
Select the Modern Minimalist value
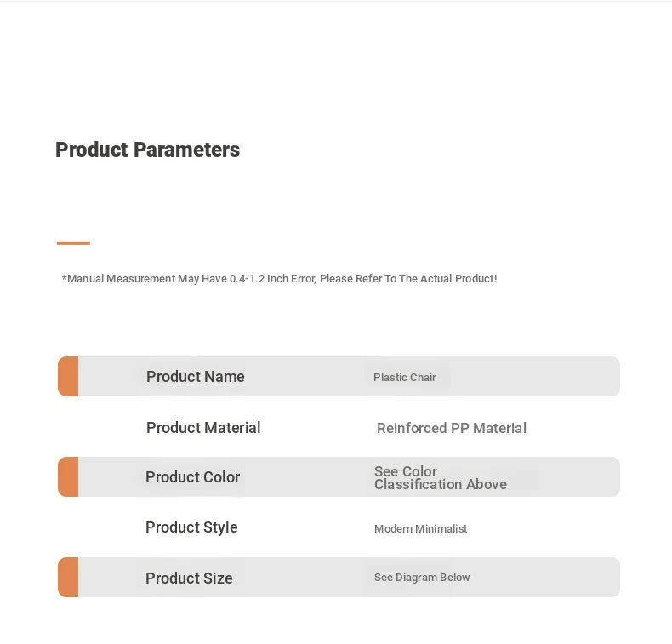[x=420, y=528]
